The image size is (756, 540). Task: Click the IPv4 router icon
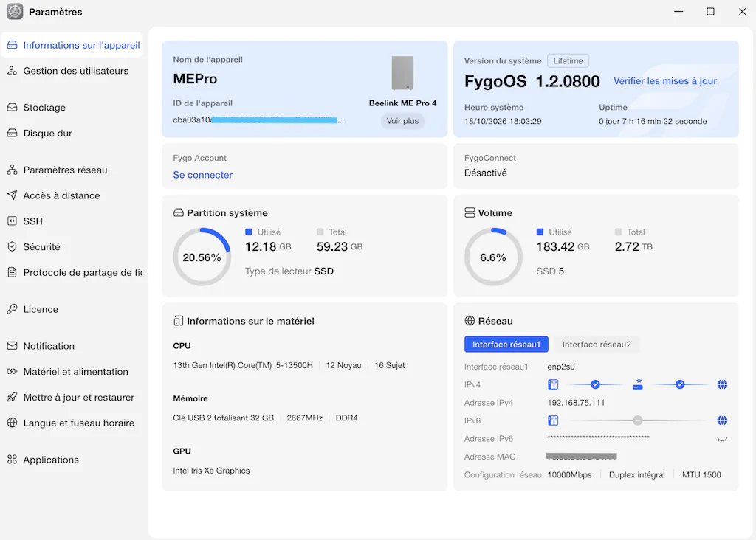637,384
